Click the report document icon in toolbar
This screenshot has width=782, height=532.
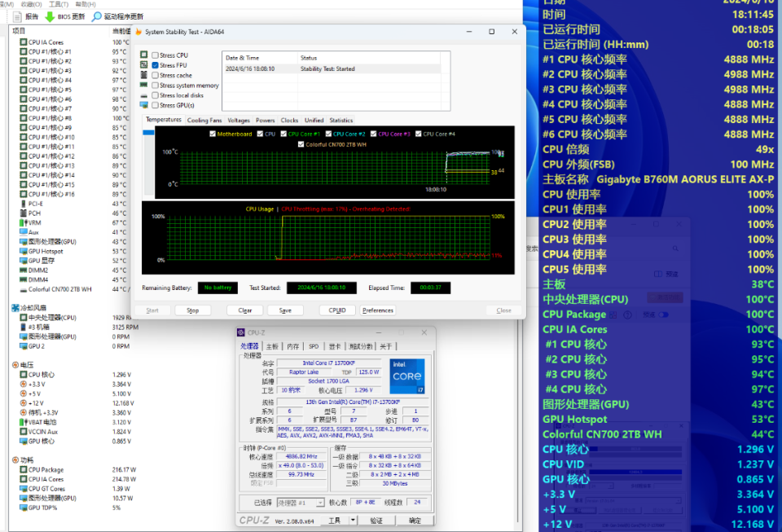pyautogui.click(x=17, y=16)
